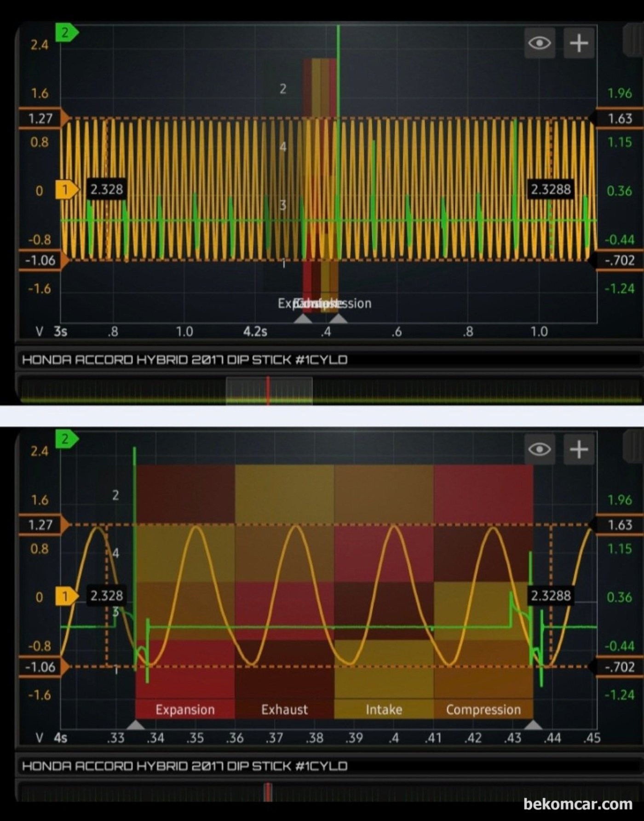
Task: Select the Intake phase label
Action: (x=384, y=709)
